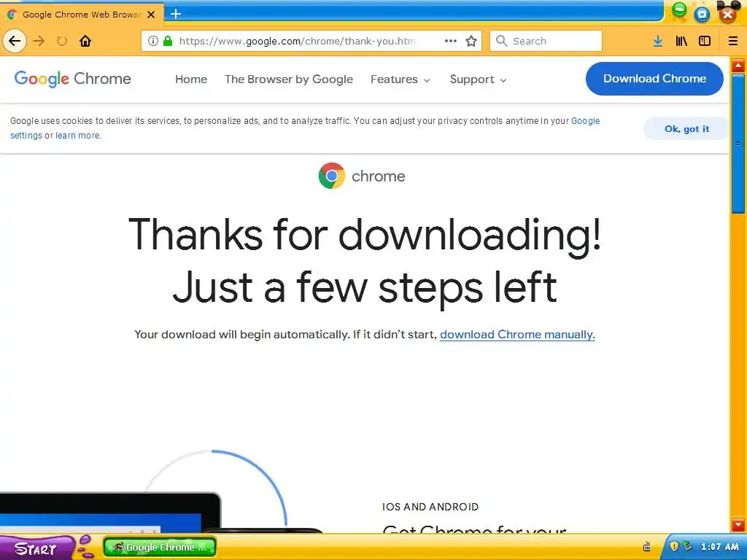Click the yellow shield tray icon
The height and width of the screenshot is (560, 747).
pyautogui.click(x=673, y=546)
